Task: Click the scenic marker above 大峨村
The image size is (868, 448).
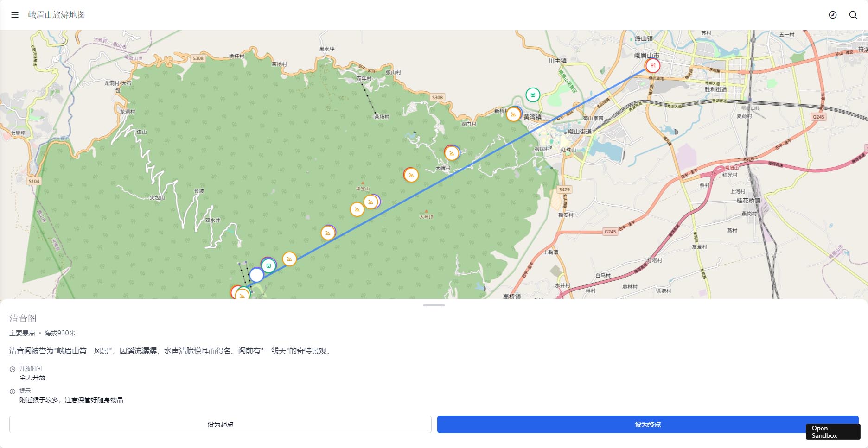Action: (x=451, y=153)
